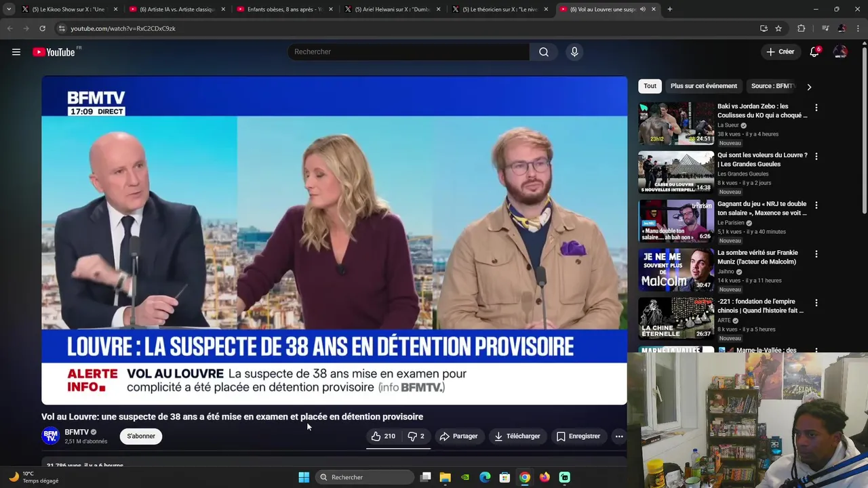Viewport: 868px width, 488px height.
Task: Open Firefox from the taskbar
Action: [545, 477]
